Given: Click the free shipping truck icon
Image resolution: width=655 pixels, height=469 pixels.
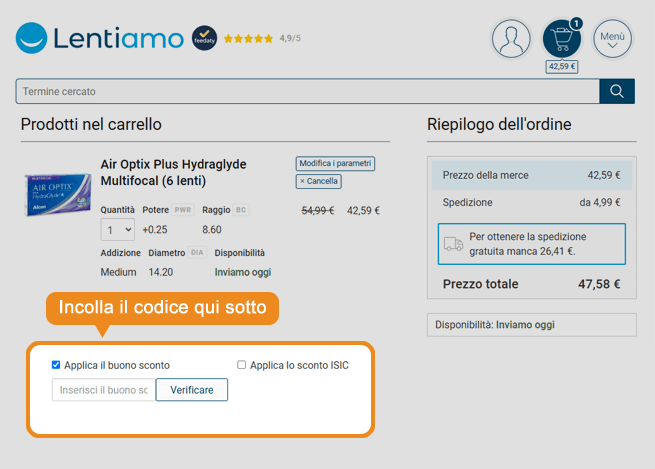Looking at the screenshot, I should point(453,244).
